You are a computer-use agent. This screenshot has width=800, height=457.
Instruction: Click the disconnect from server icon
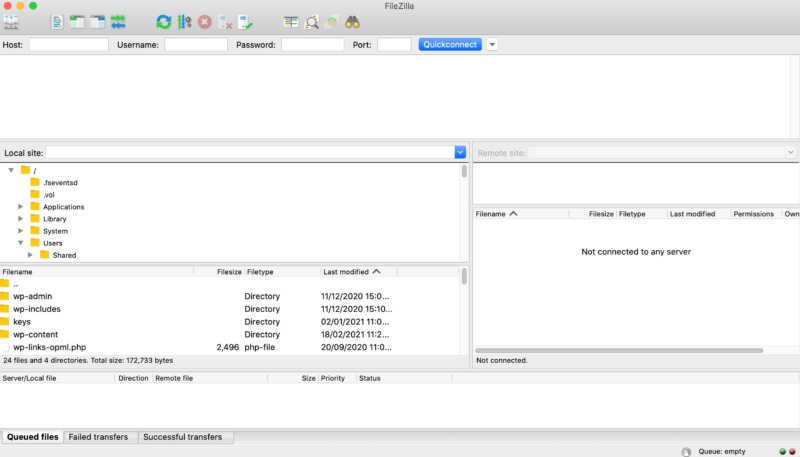tap(225, 21)
